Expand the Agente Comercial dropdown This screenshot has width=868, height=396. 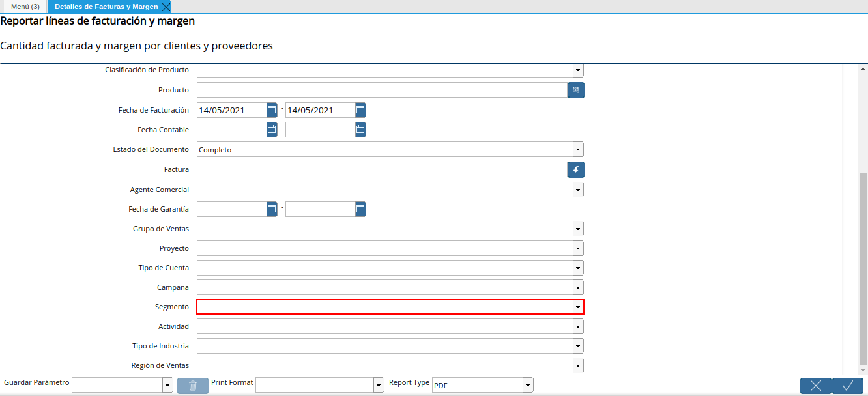click(x=578, y=190)
